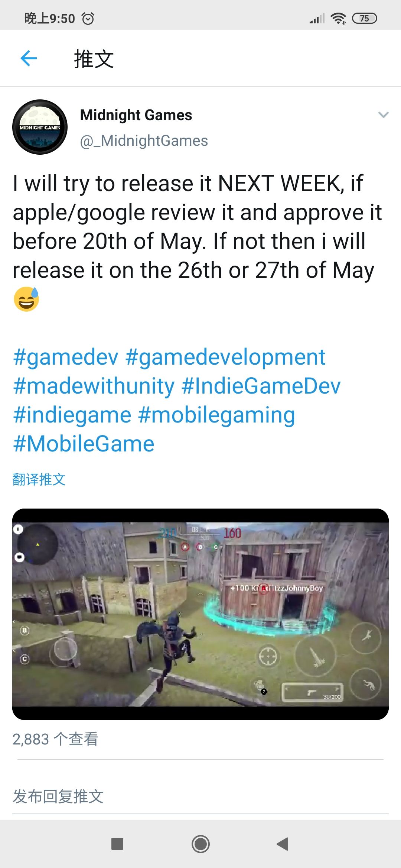Open the #gamedevelopment hashtag
This screenshot has height=868, width=401.
(225, 357)
